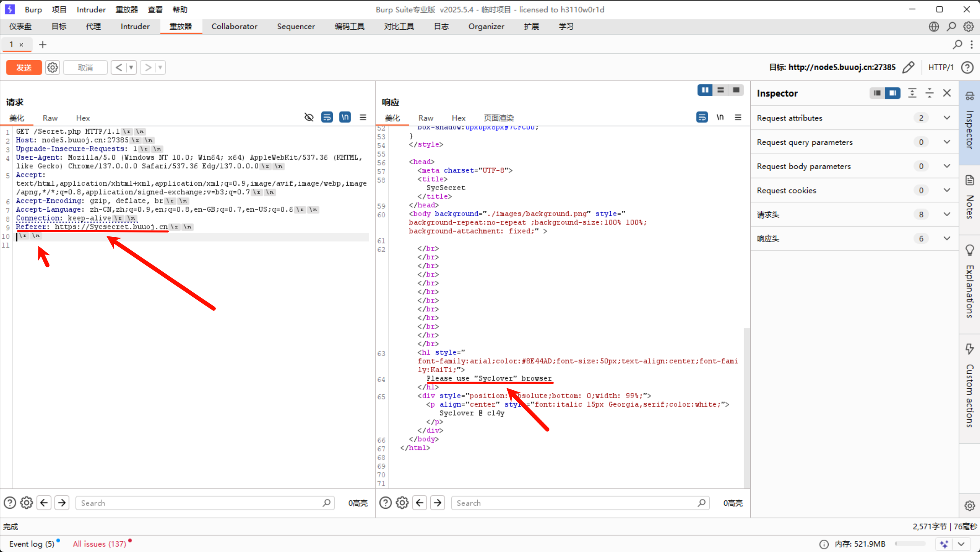Image resolution: width=980 pixels, height=552 pixels.
Task: Open All issues (137) link
Action: coord(99,544)
